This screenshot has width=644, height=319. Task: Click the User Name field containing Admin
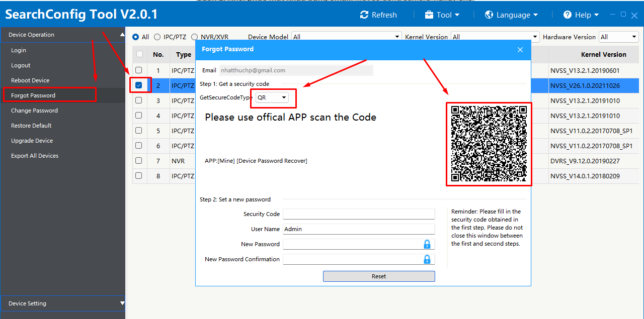tap(359, 229)
